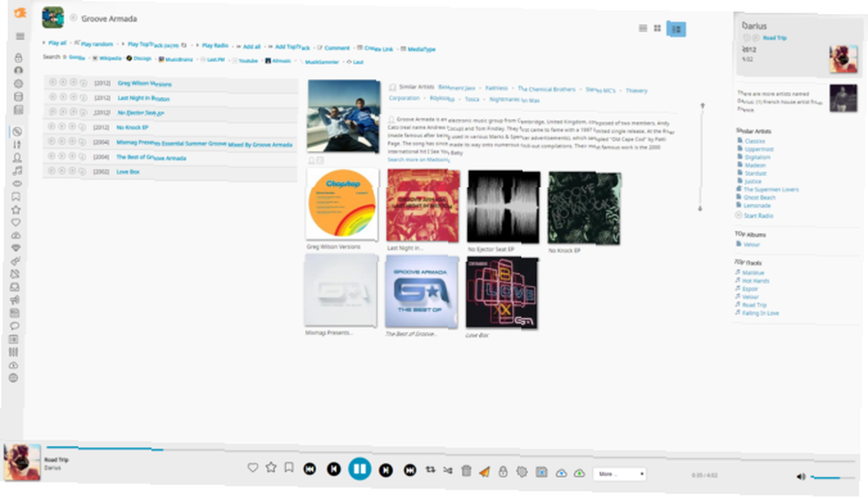Open the heart icon in left sidebar

click(x=16, y=222)
